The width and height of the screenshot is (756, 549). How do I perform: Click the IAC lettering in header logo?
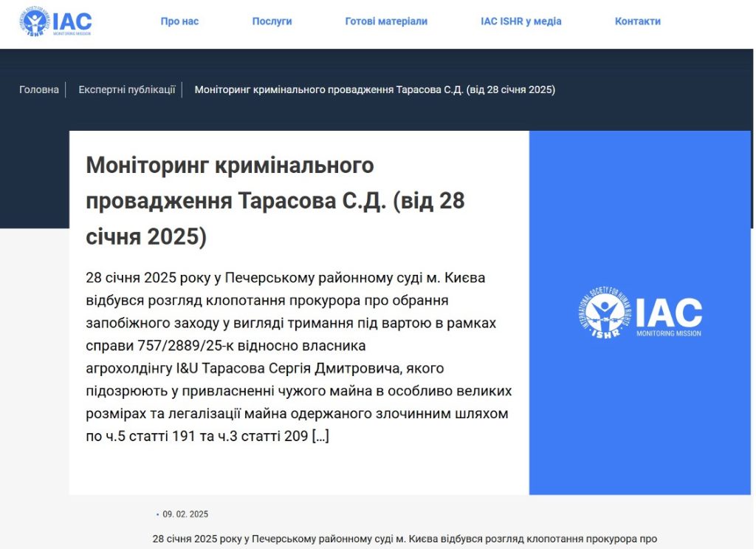coord(72,20)
